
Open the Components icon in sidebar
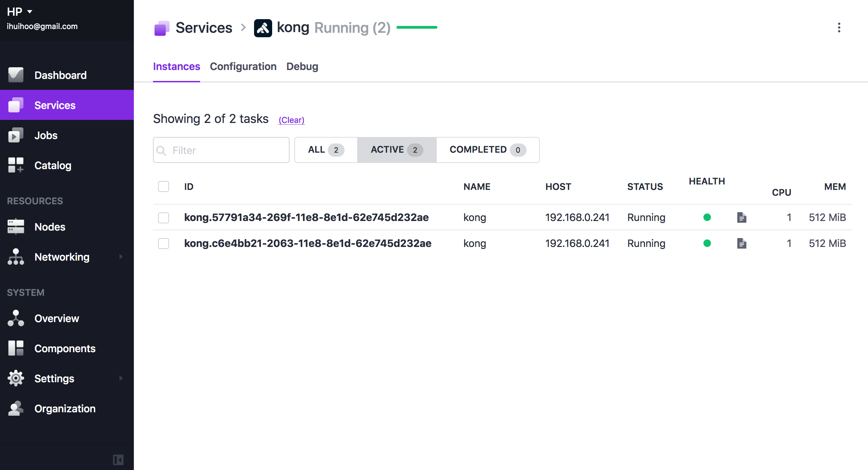16,348
